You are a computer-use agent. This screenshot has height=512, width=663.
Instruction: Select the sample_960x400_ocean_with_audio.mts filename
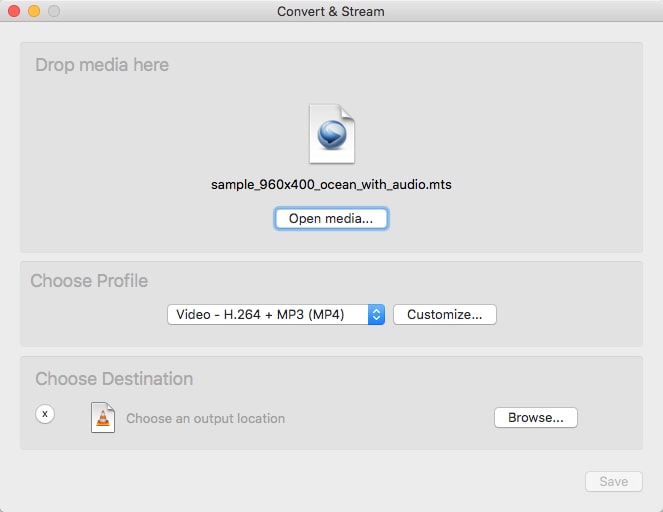[x=331, y=185]
